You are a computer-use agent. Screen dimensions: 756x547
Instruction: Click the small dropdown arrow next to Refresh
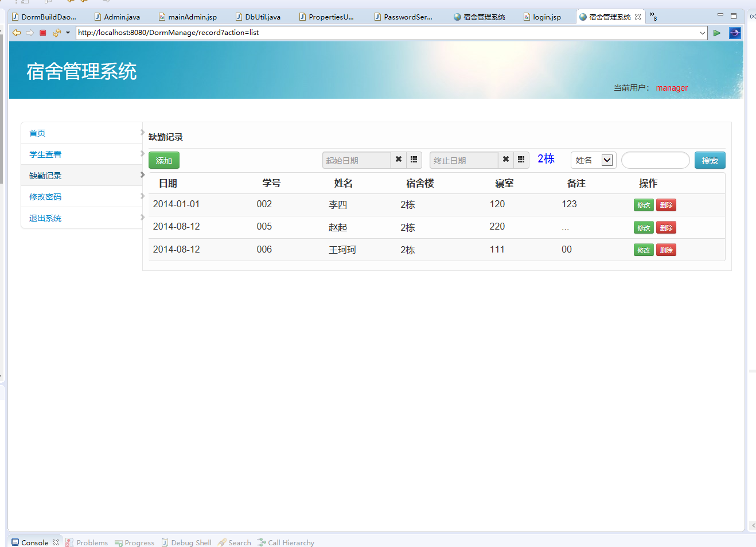68,33
